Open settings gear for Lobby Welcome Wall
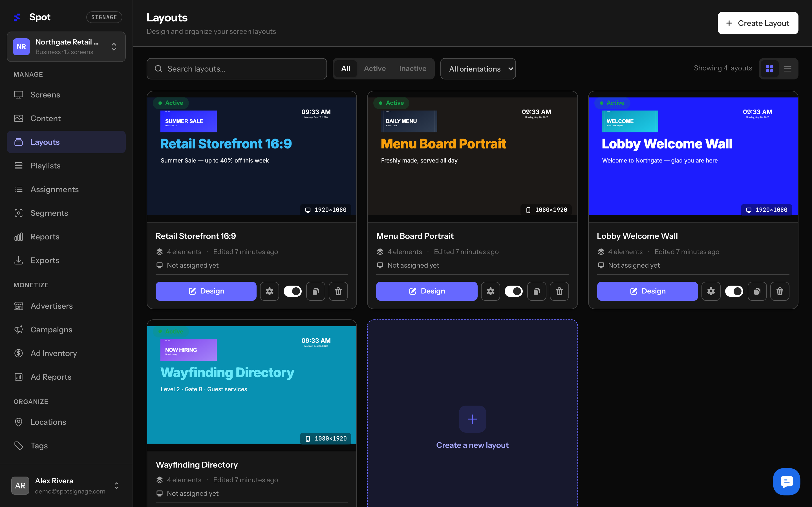The width and height of the screenshot is (812, 507). (x=711, y=291)
